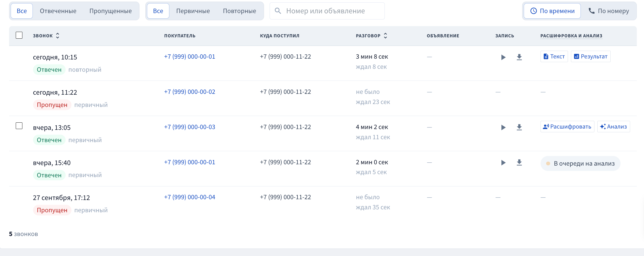Check the box for yesterday 13:05 call
The image size is (644, 256).
pyautogui.click(x=19, y=126)
